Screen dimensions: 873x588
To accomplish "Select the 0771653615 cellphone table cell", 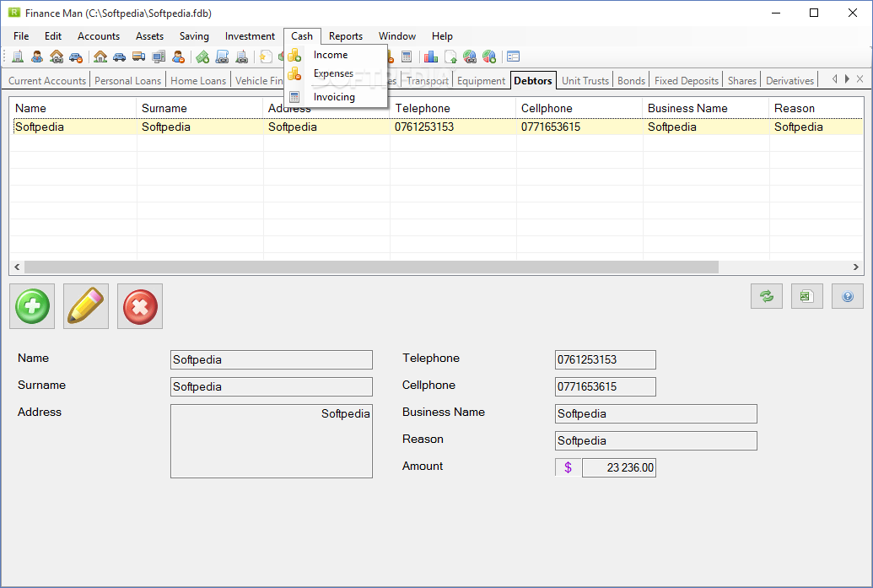I will [579, 127].
